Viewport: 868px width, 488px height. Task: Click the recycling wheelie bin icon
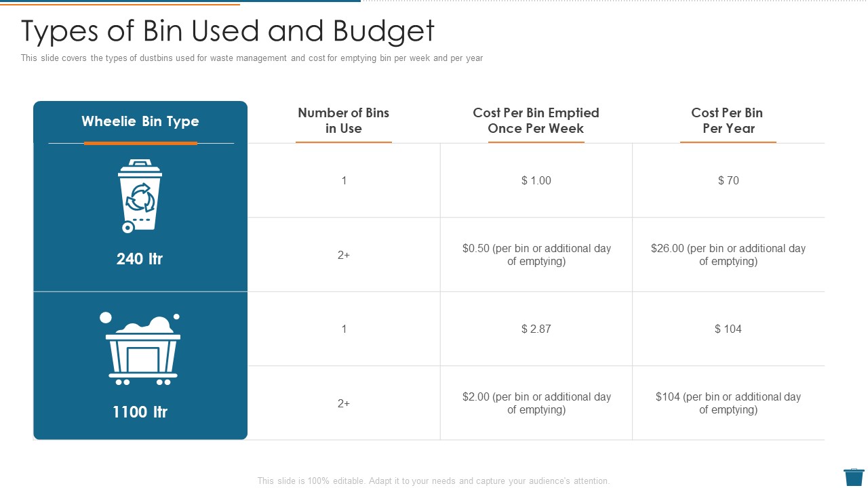(140, 196)
